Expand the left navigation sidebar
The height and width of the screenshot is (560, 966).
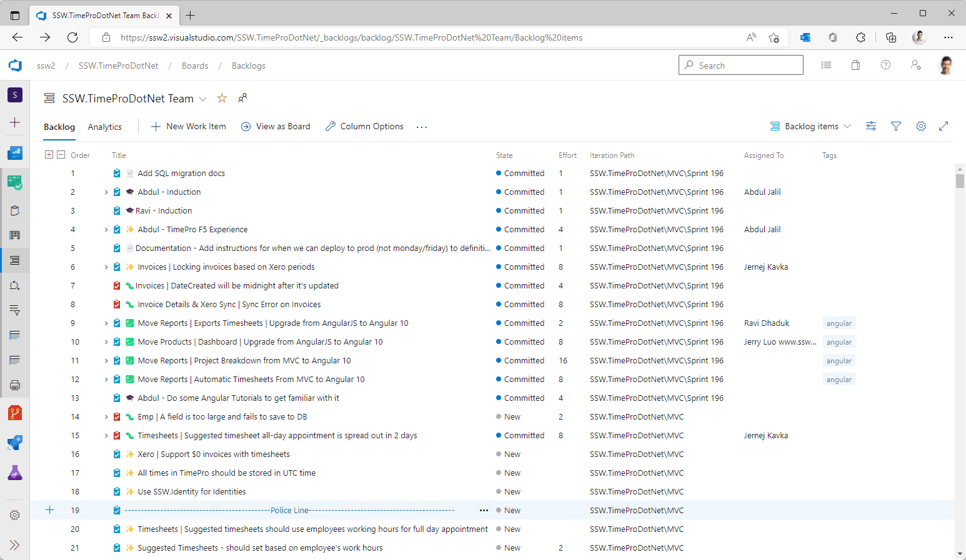15,545
